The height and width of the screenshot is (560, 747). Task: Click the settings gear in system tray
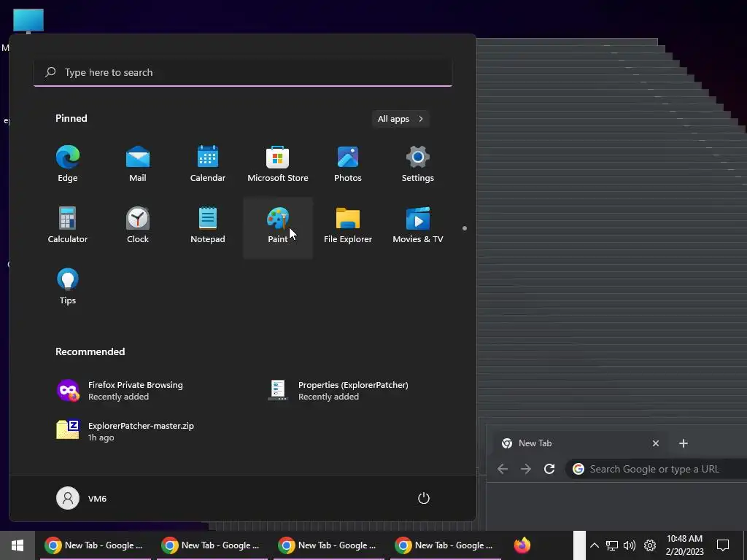[650, 545]
